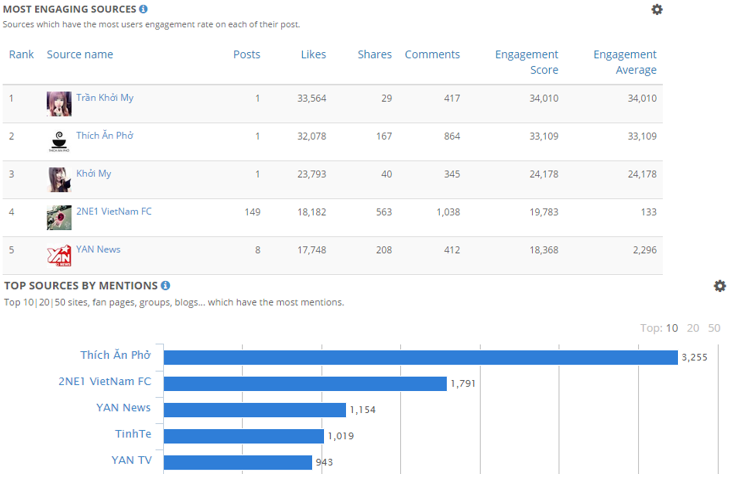Click likes value 33,564
Viewport: 733px width, 482px height.
click(x=312, y=98)
